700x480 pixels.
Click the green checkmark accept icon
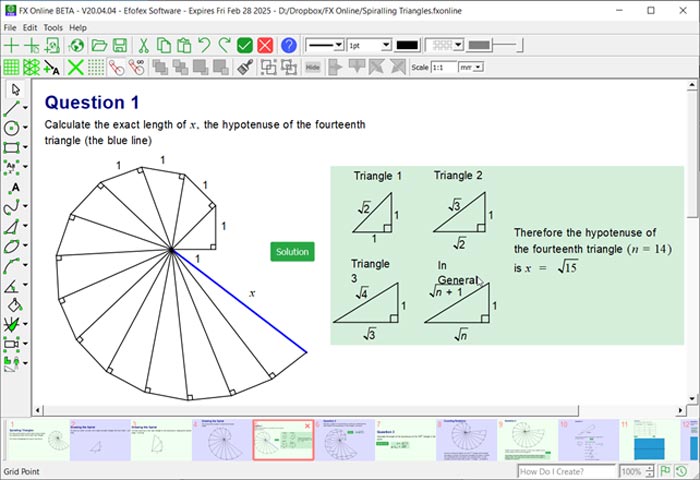[x=245, y=45]
